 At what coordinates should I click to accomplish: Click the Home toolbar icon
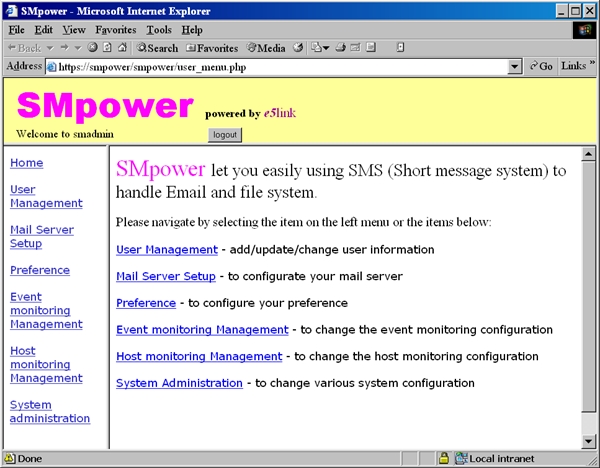(121, 47)
